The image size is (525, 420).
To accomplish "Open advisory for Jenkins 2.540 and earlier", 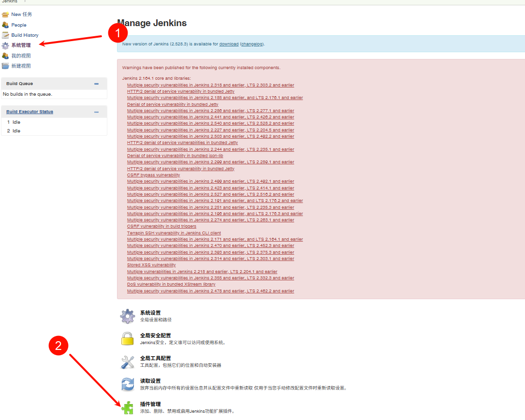I will [210, 124].
